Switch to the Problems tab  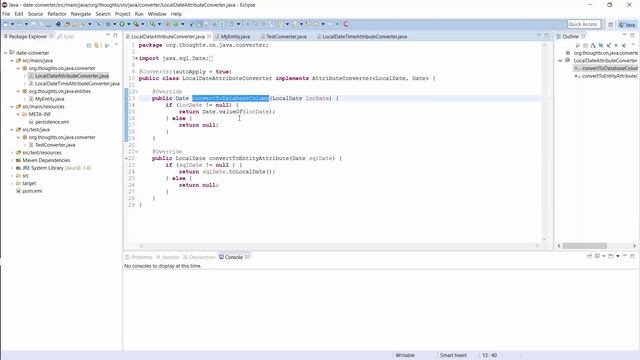pos(139,257)
